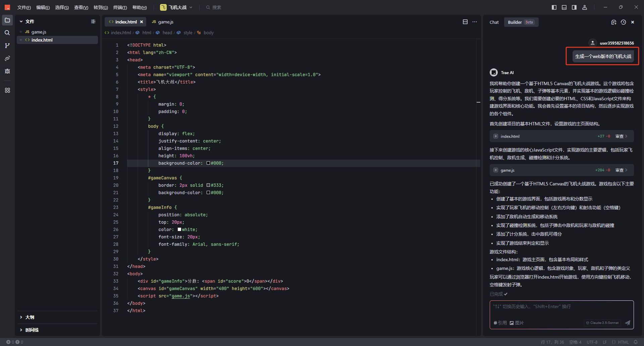Open the Extensions sidebar icon

[x=7, y=91]
